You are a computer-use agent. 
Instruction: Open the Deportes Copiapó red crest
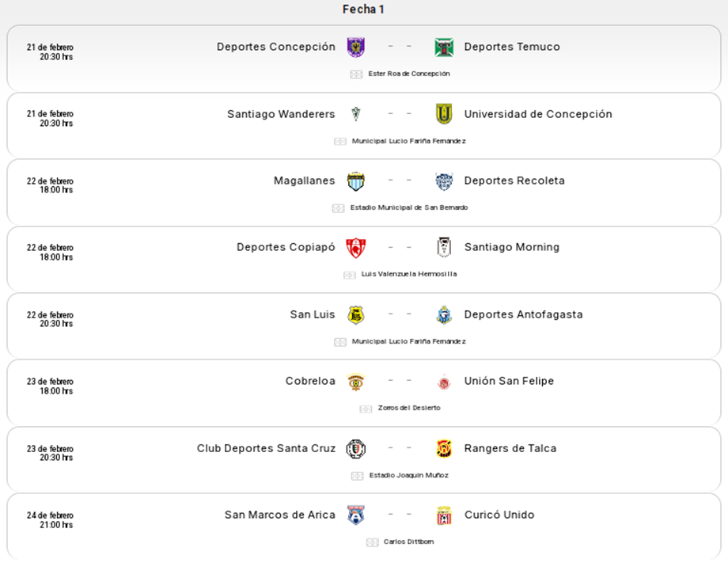point(356,248)
